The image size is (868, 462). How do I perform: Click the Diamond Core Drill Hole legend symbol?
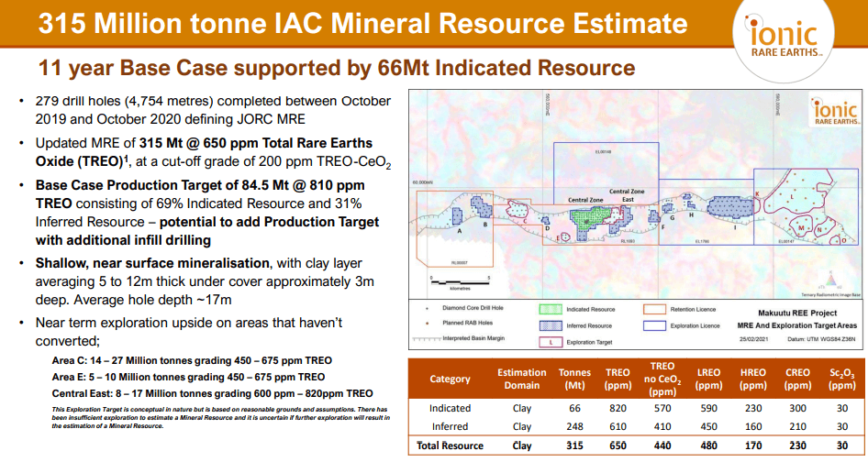click(x=427, y=308)
